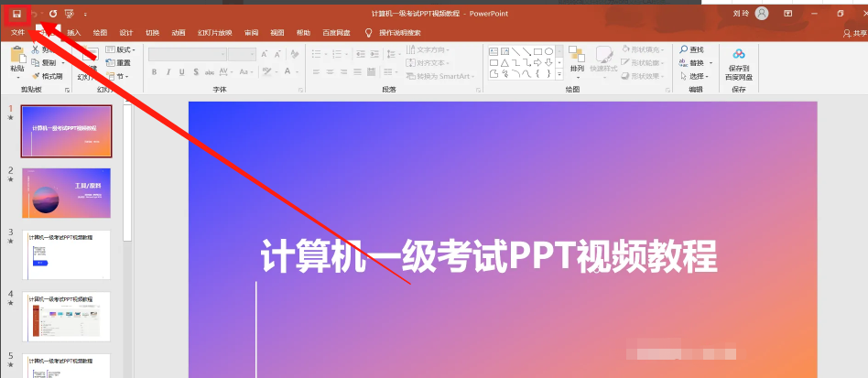Click the Reset (重置) slide button
868x378 pixels.
(118, 63)
